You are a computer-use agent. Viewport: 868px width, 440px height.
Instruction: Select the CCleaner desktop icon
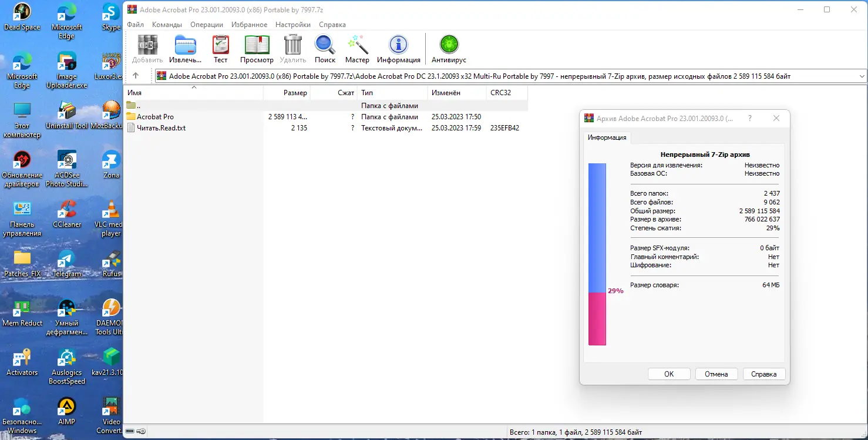pos(66,214)
